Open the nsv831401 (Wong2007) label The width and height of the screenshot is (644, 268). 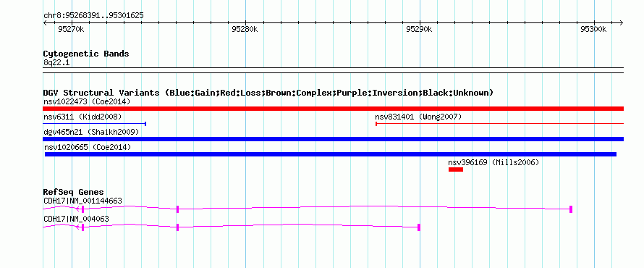click(418, 117)
